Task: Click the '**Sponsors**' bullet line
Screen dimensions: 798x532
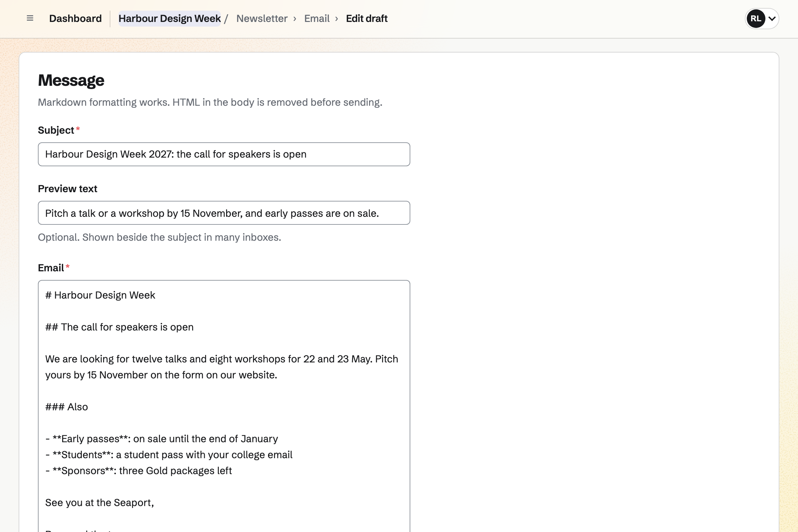Action: (138, 470)
